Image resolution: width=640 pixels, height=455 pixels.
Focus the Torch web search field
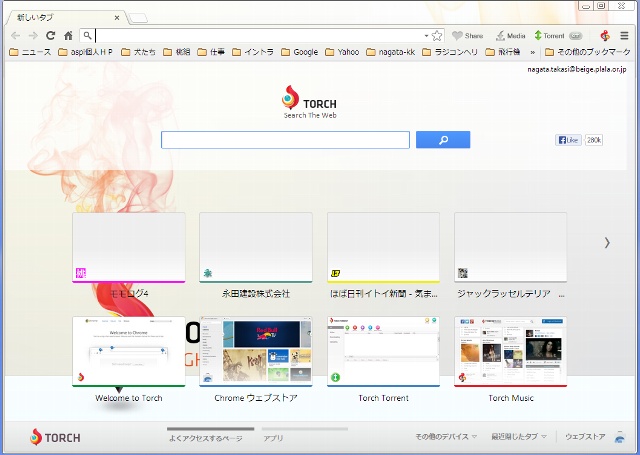[285, 140]
